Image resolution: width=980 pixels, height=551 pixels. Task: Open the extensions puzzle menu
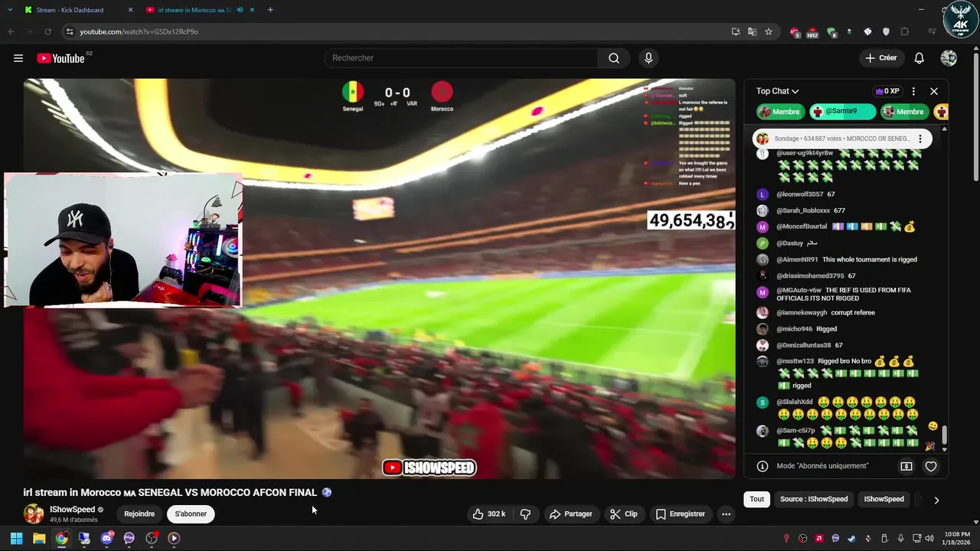click(x=905, y=31)
